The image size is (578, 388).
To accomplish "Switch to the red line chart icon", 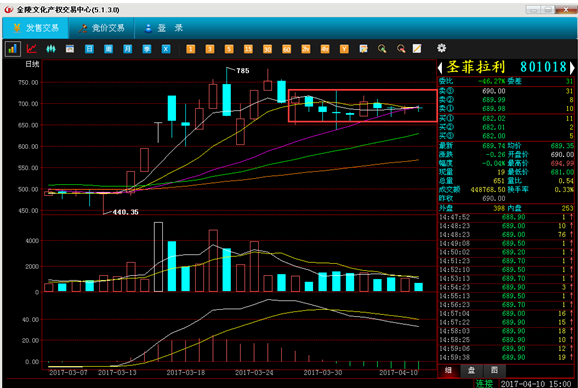I will 32,49.
